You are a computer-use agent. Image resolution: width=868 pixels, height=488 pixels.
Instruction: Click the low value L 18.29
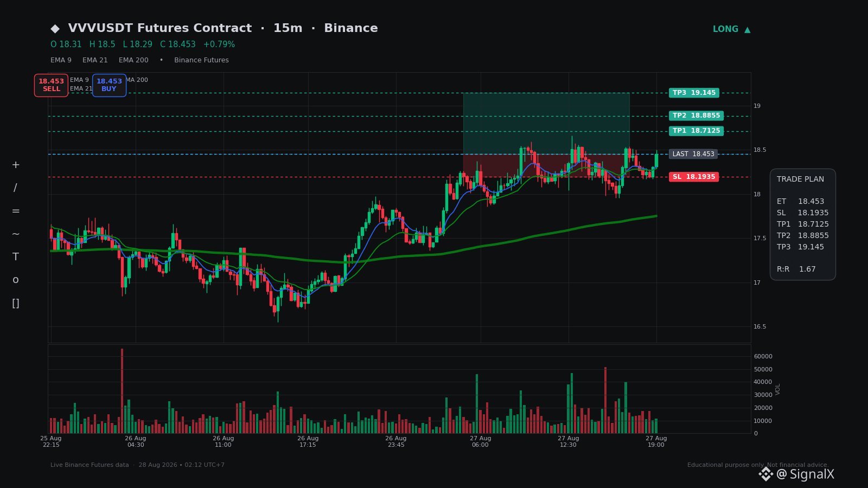138,44
